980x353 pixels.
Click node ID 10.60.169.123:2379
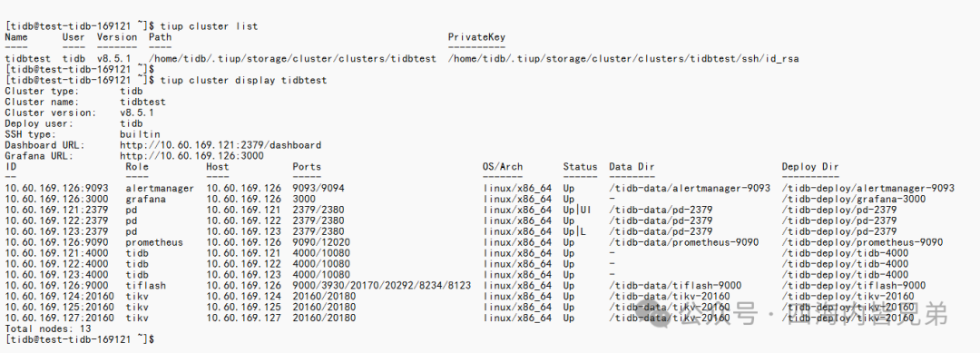click(x=57, y=231)
